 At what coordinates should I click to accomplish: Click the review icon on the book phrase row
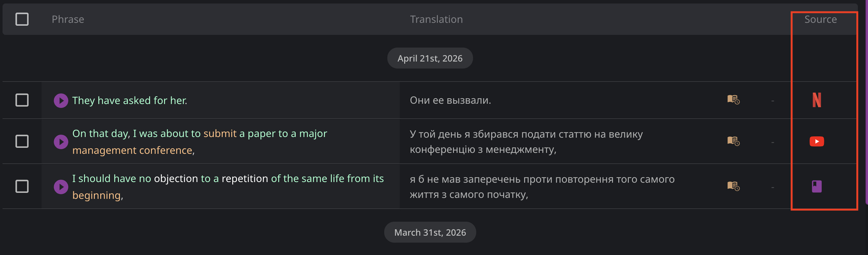pos(733,186)
